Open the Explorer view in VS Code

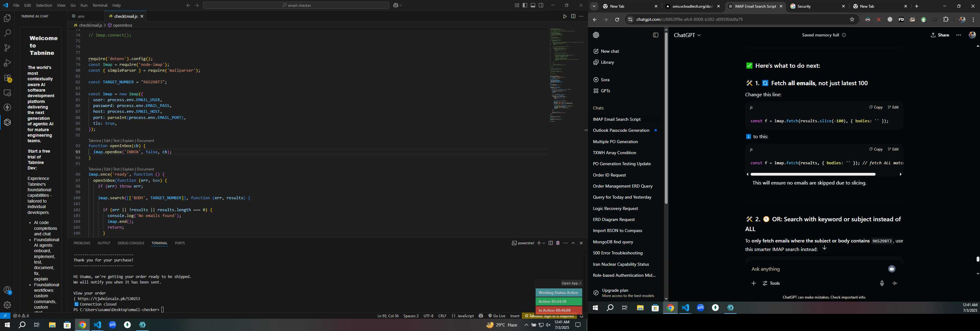tap(7, 18)
